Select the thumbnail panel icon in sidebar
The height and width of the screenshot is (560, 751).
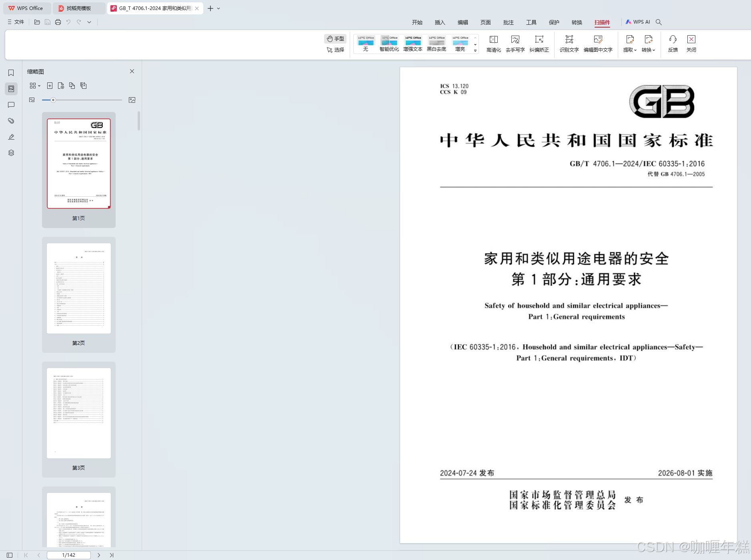pos(11,89)
